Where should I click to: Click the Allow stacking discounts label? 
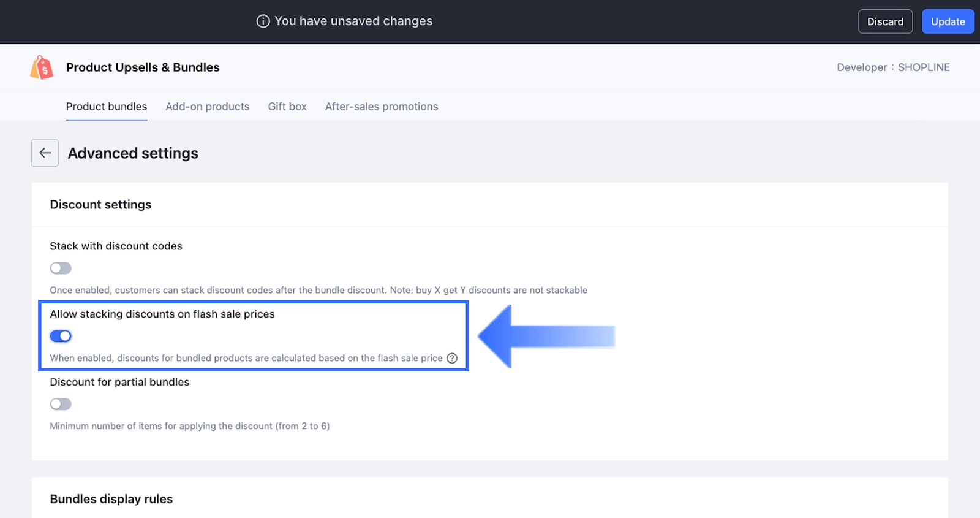click(162, 314)
